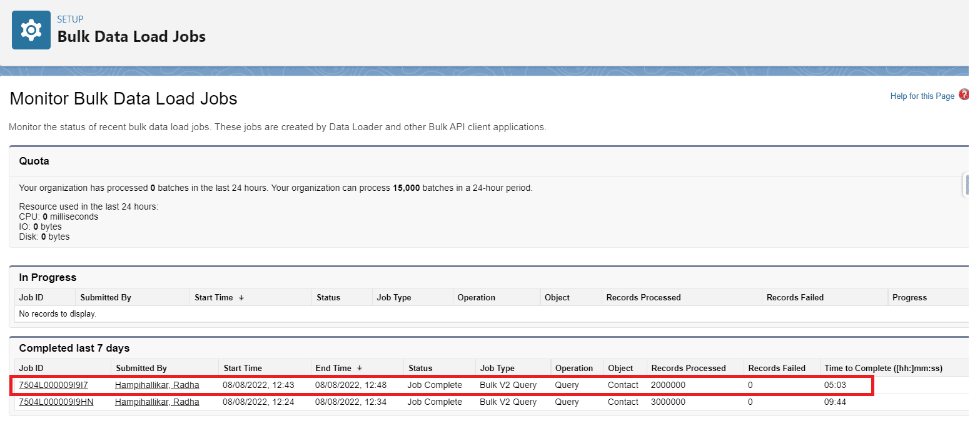
Task: Click the Setup gear icon
Action: pyautogui.click(x=31, y=30)
